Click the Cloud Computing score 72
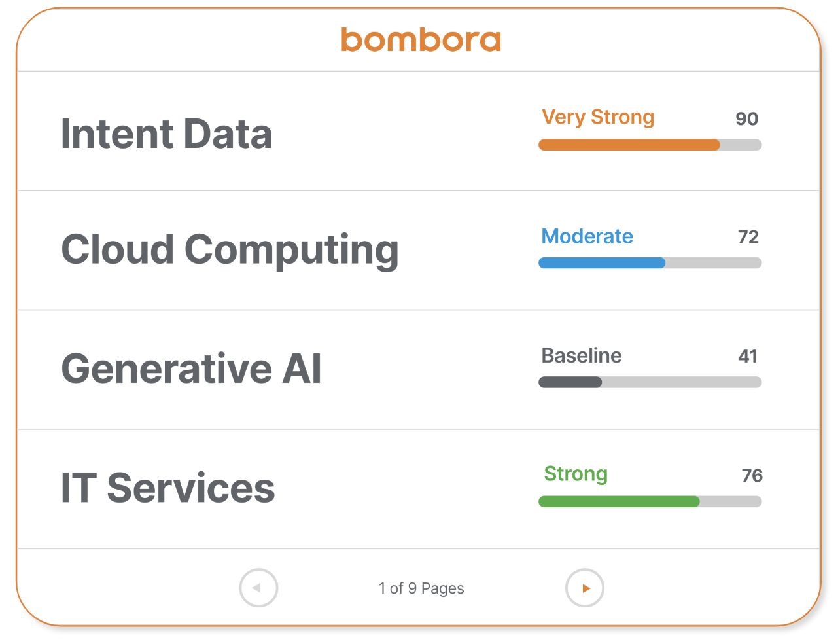Image resolution: width=840 pixels, height=644 pixels. tap(748, 237)
